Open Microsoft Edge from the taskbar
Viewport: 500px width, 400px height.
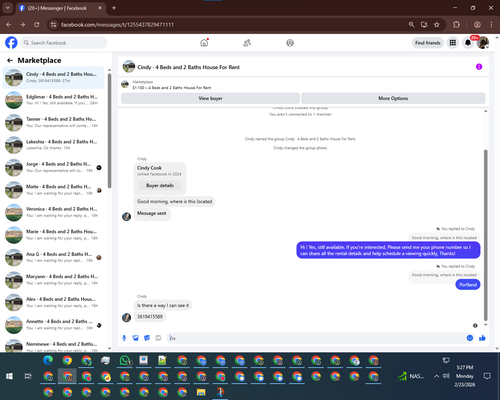point(48,360)
